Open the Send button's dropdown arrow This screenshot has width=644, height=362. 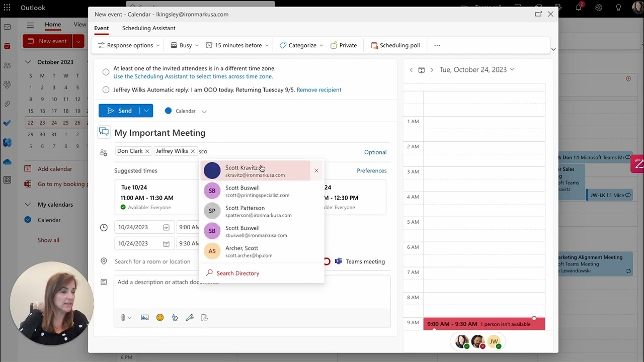(x=146, y=111)
